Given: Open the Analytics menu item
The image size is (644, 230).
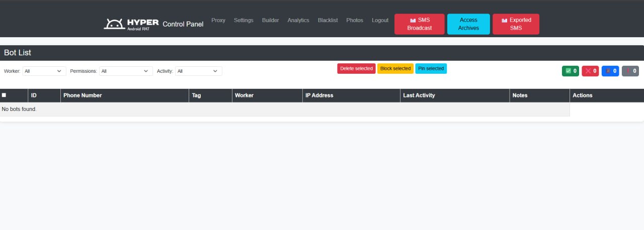Looking at the screenshot, I should tap(298, 21).
